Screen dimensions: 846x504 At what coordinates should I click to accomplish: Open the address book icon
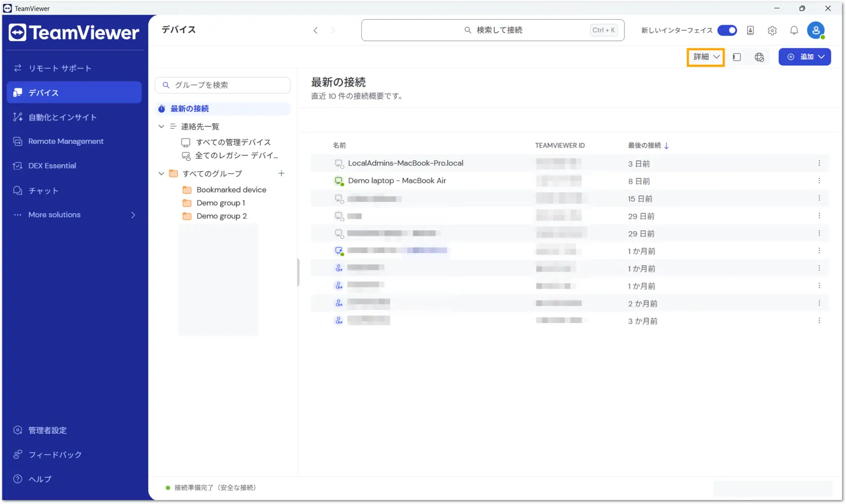pyautogui.click(x=751, y=30)
